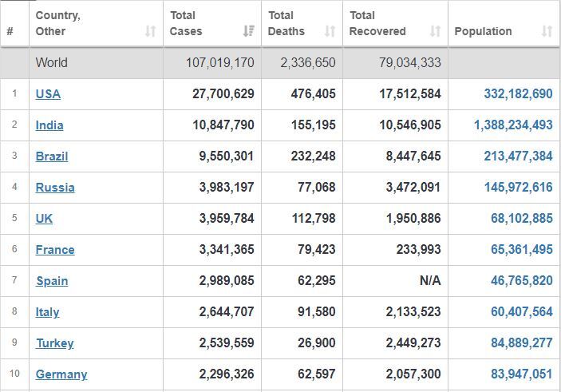Select USA total cases 27,700,629

click(223, 93)
